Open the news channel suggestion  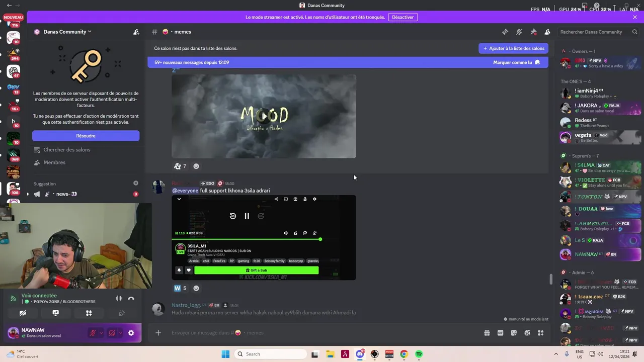click(86, 194)
